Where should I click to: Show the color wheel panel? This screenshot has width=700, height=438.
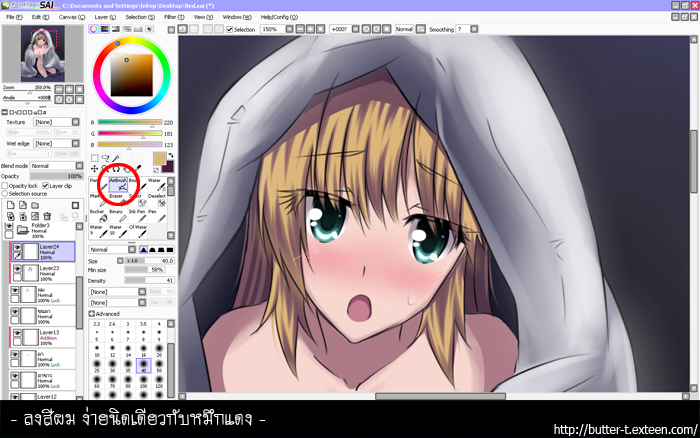pyautogui.click(x=93, y=29)
